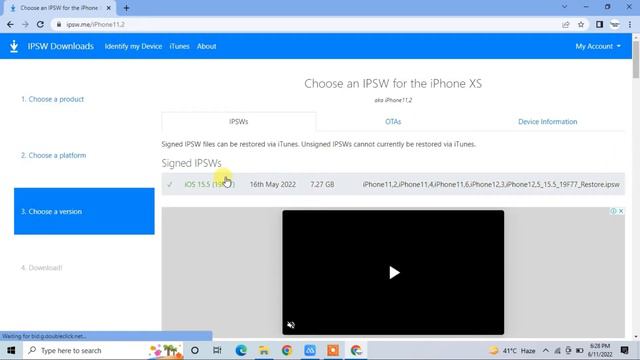Image resolution: width=640 pixels, height=360 pixels.
Task: Switch to the active Chrome window icon at taskbar end
Action: [356, 350]
